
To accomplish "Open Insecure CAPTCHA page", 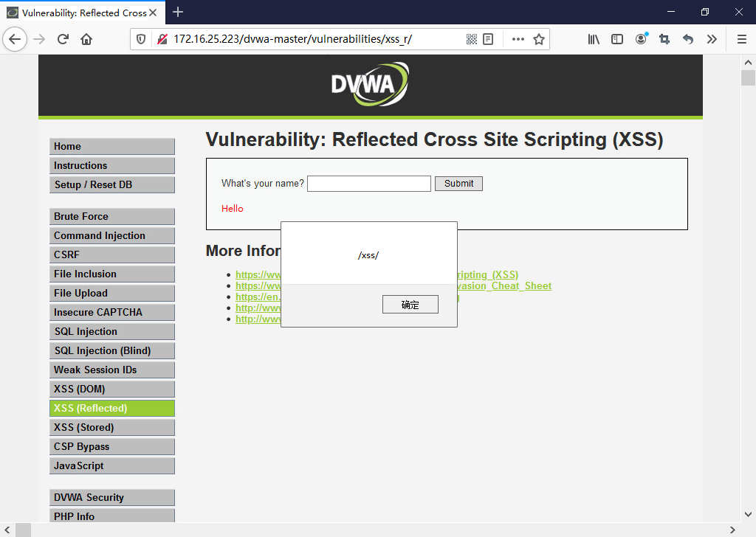I will click(112, 312).
